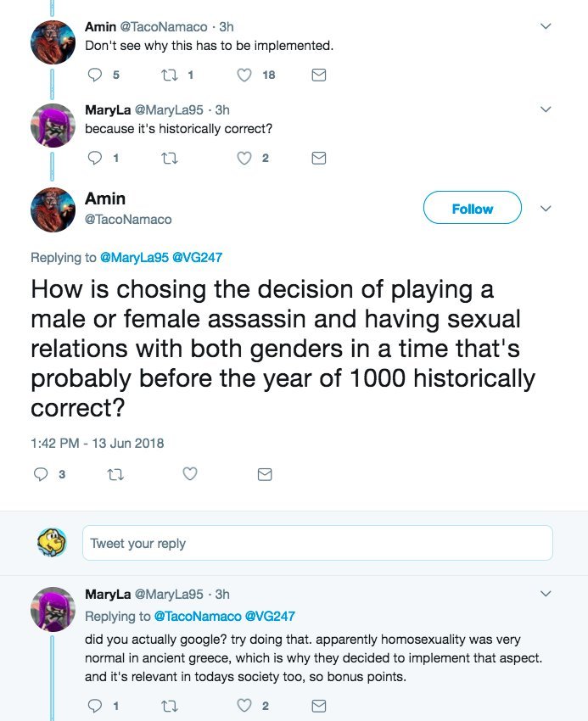Open Amin's profile picture in main tweet
The image size is (588, 721).
point(53,210)
